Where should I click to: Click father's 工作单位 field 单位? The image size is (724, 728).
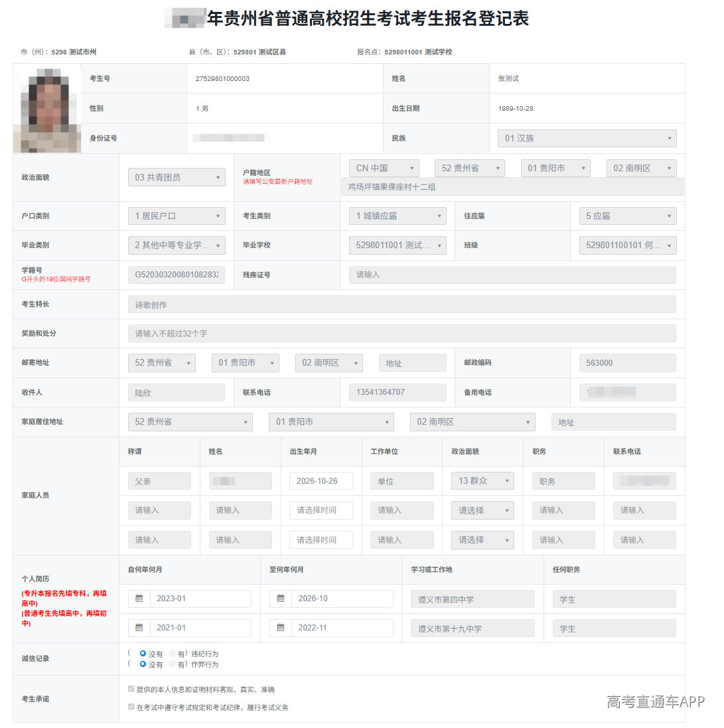402,481
